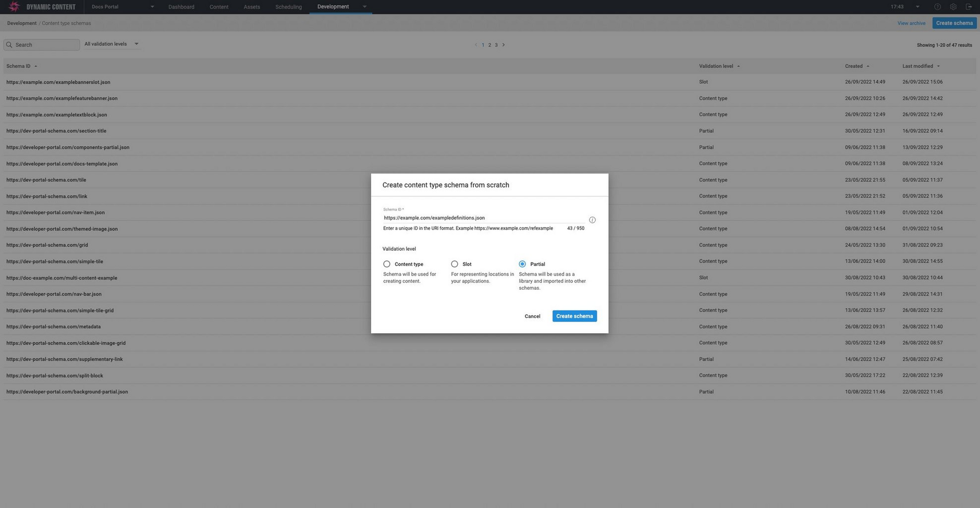Viewport: 980px width, 508px height.
Task: Open the help question mark icon
Action: pos(937,7)
